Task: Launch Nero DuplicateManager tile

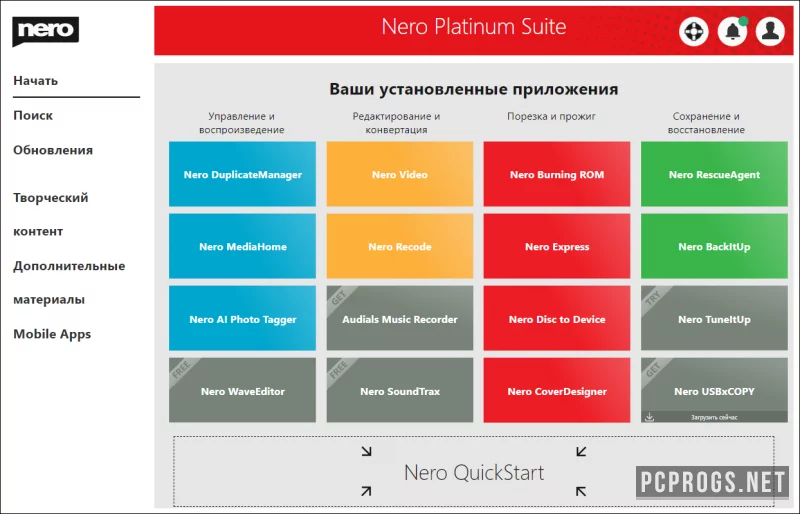Action: click(242, 174)
